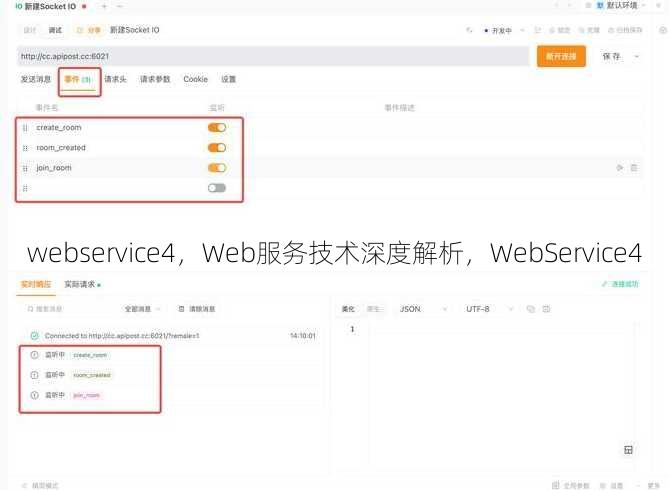The width and height of the screenshot is (669, 490).
Task: Click the info icon beside join_room log
Action: [x=35, y=395]
